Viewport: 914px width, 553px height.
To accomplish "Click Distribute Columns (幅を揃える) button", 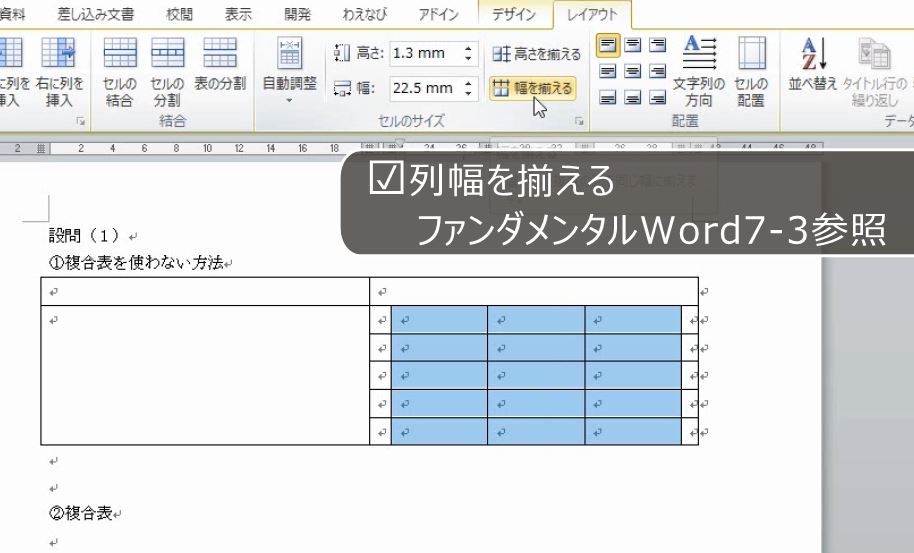I will point(533,89).
